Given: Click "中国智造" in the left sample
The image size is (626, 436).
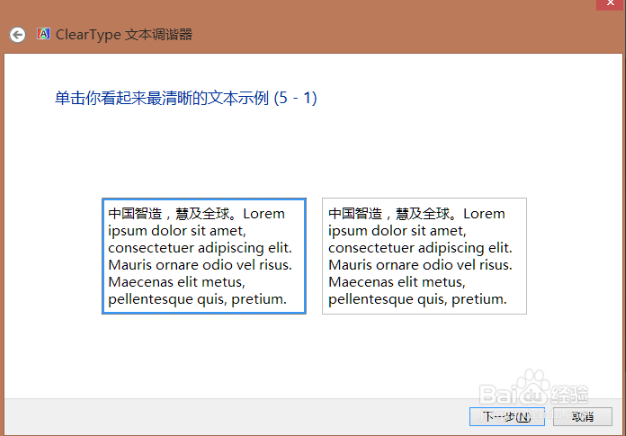Looking at the screenshot, I should (x=134, y=214).
